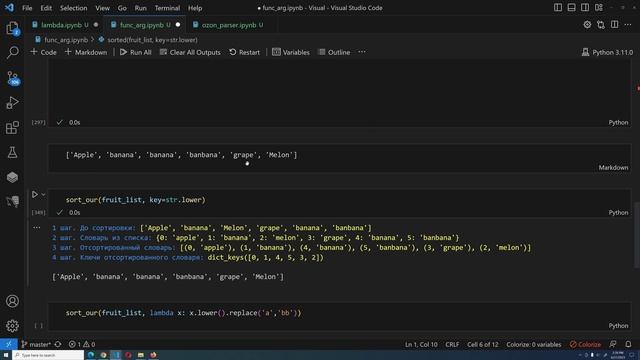
Task: Run All notebook cells
Action: coord(136,52)
